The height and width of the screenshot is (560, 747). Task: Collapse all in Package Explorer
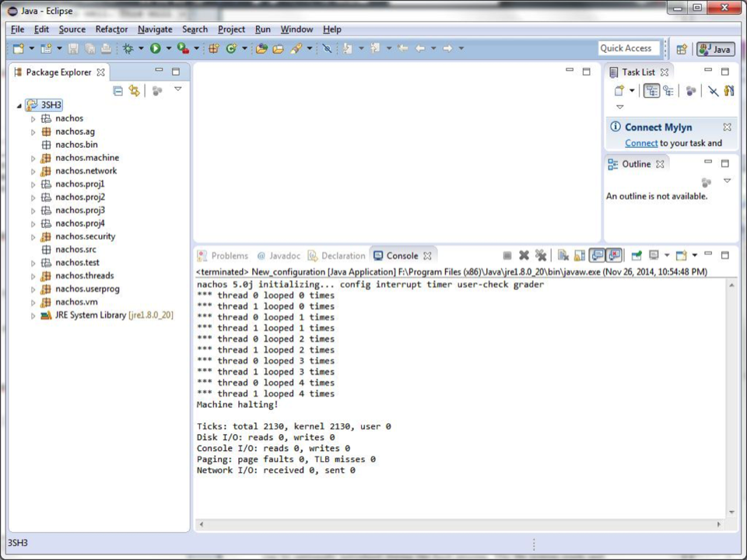[x=118, y=91]
